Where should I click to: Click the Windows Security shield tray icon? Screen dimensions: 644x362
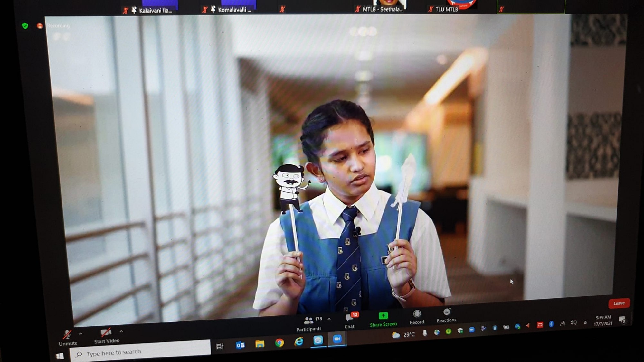[x=460, y=330]
